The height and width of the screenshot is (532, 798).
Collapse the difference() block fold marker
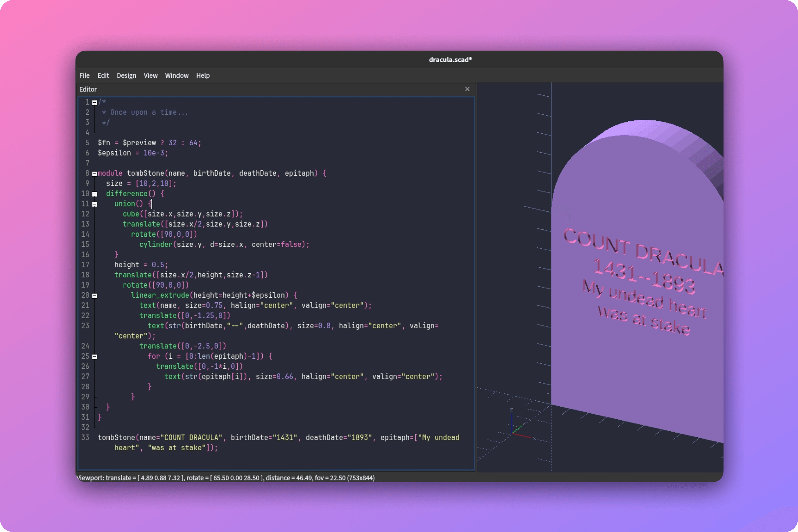94,194
